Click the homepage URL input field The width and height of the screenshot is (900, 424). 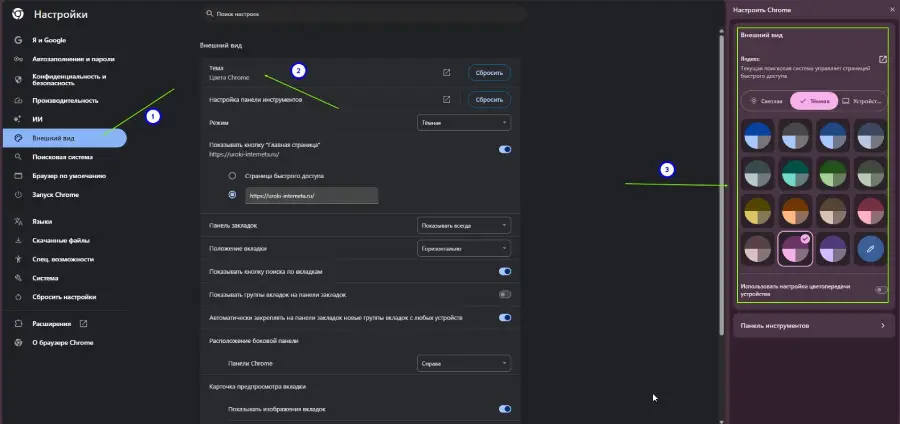tap(312, 196)
